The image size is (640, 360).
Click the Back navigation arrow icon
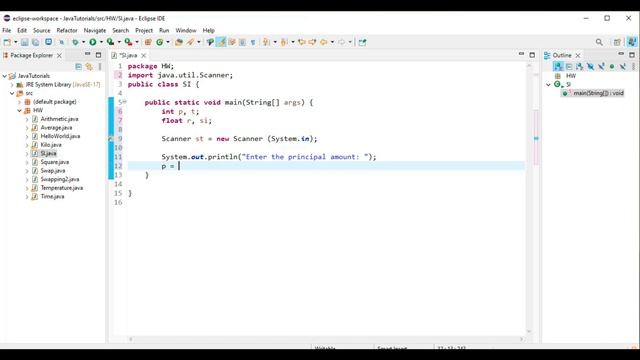324,42
